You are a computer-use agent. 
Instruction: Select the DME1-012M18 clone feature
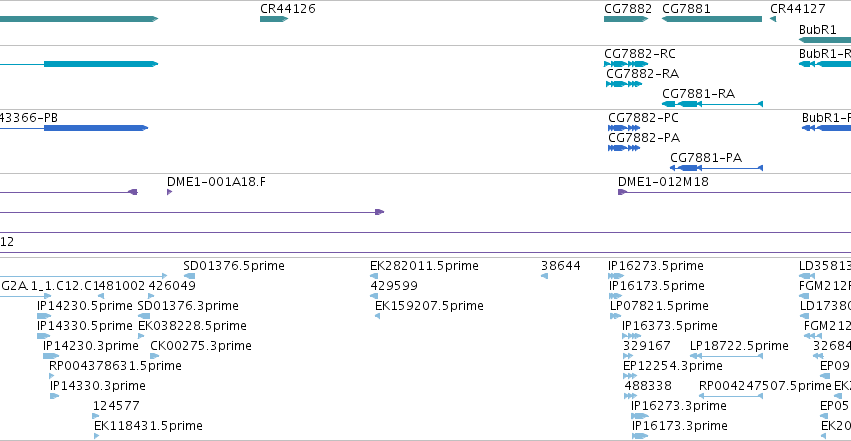coord(734,191)
